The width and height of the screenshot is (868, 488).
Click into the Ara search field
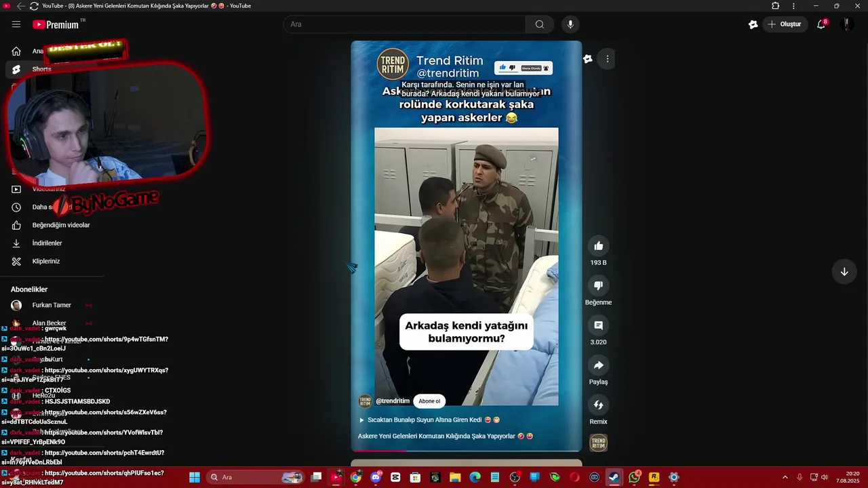404,24
